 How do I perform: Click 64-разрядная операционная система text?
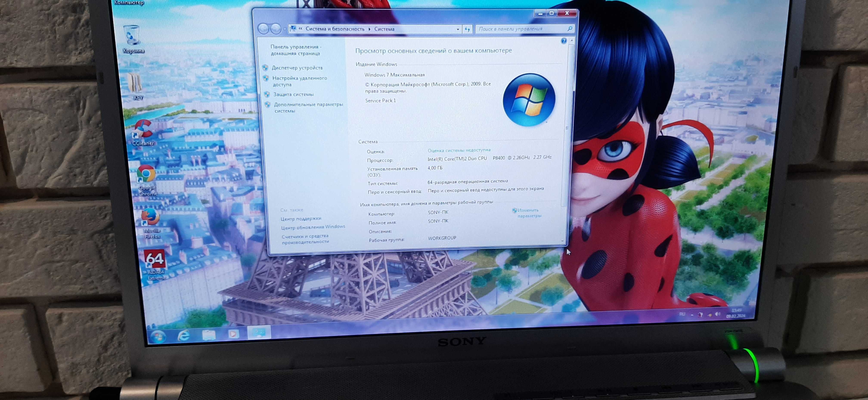tap(468, 182)
